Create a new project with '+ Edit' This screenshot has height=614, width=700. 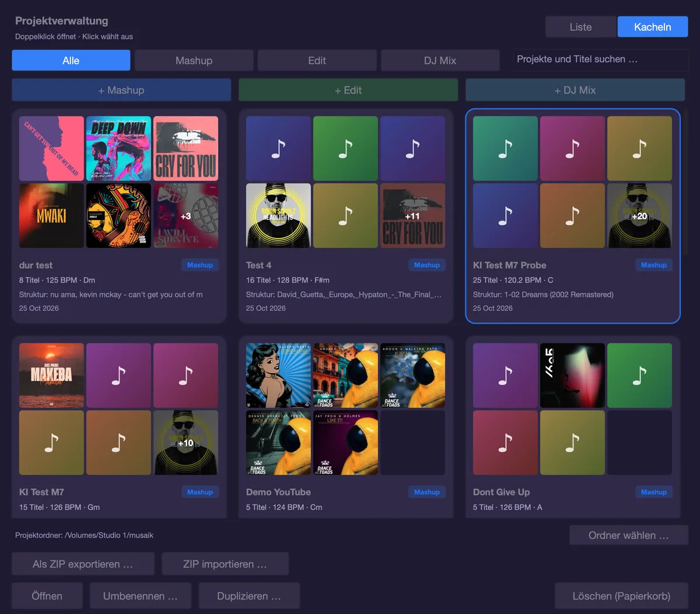pos(348,90)
